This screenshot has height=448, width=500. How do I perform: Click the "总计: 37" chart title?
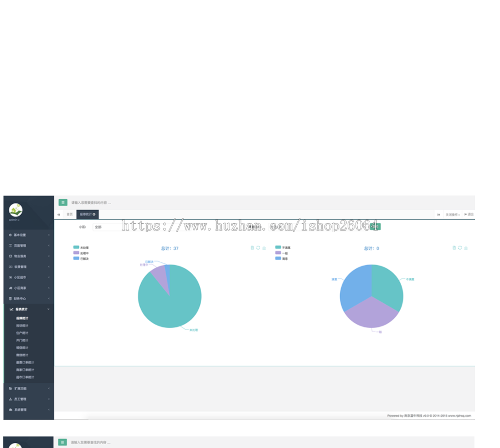(x=169, y=248)
